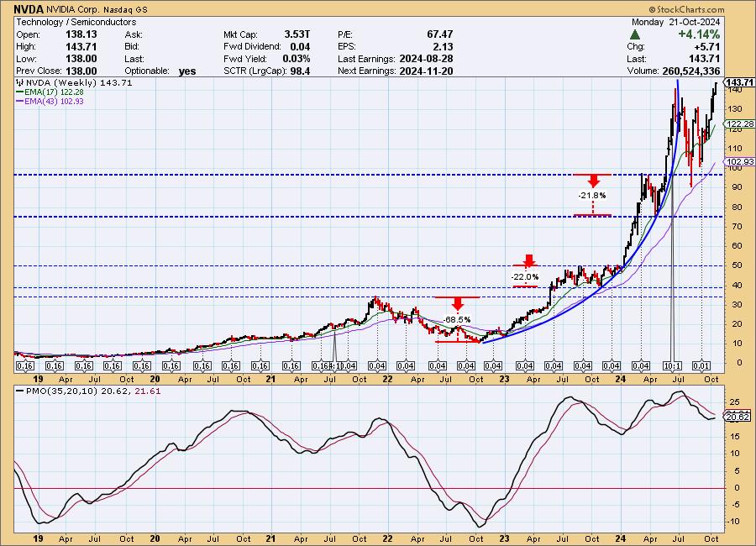Image resolution: width=756 pixels, height=546 pixels.
Task: Click the Chg value +5.71
Action: click(x=706, y=47)
